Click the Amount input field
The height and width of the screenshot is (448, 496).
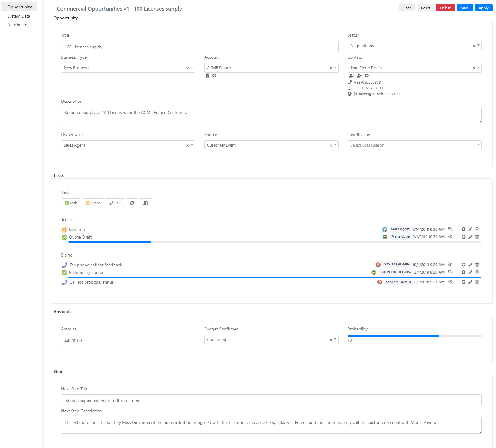tap(128, 340)
